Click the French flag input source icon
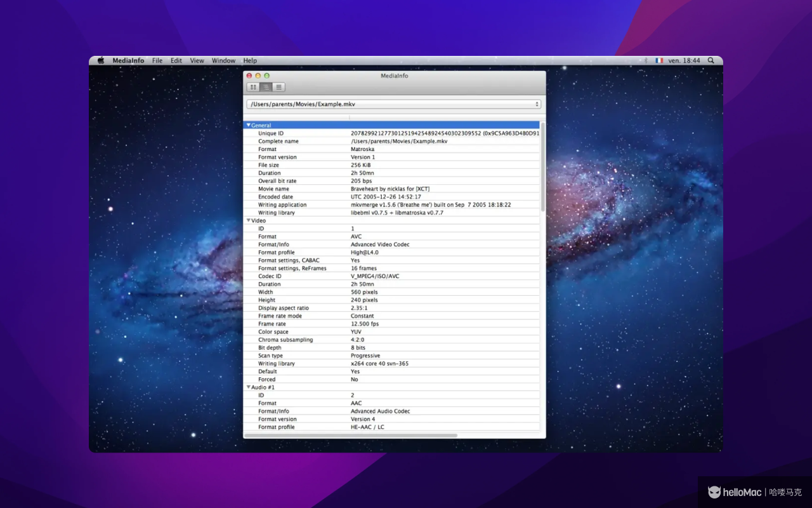The height and width of the screenshot is (508, 812). 659,60
